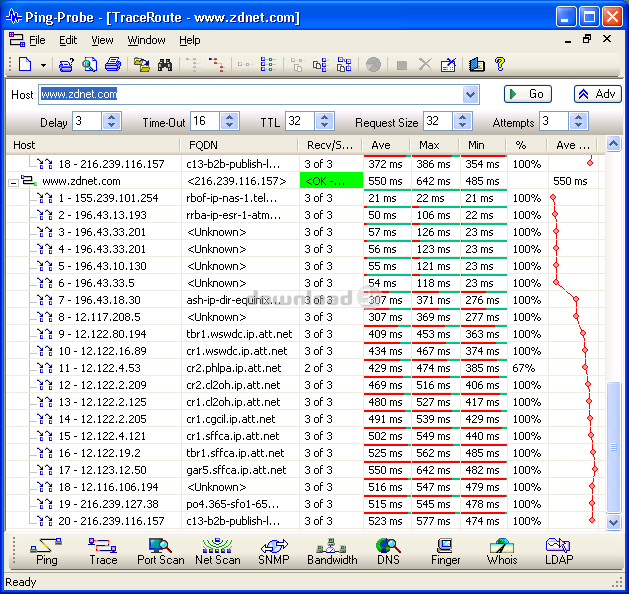Click the TTL spinner arrows
629x594 pixels.
pyautogui.click(x=325, y=121)
